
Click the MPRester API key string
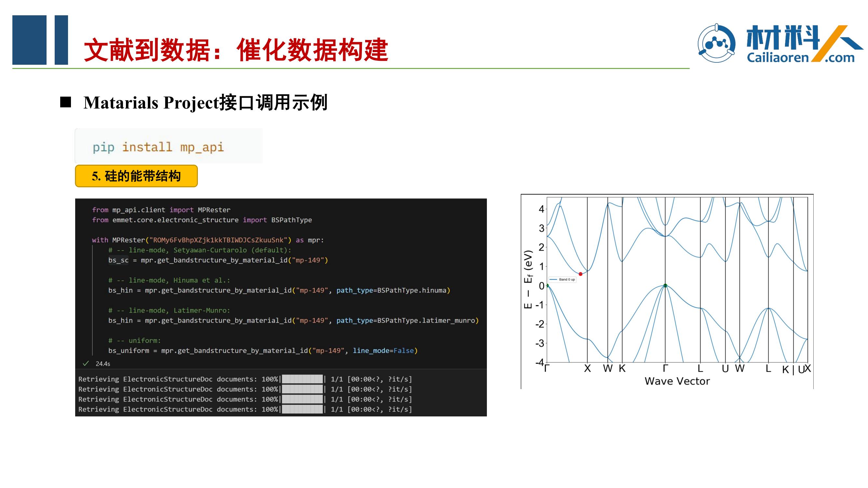click(218, 240)
